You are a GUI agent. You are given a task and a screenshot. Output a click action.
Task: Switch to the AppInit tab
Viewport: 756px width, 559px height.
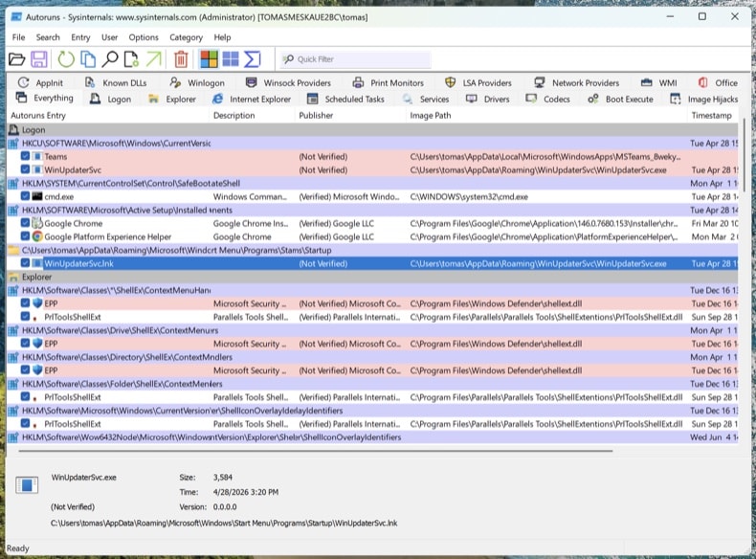click(40, 83)
